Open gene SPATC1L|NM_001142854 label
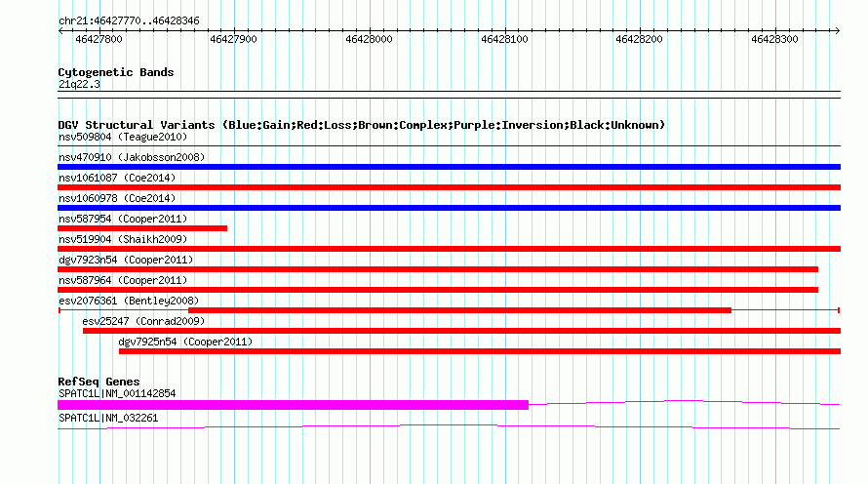This screenshot has width=868, height=484. tap(117, 393)
